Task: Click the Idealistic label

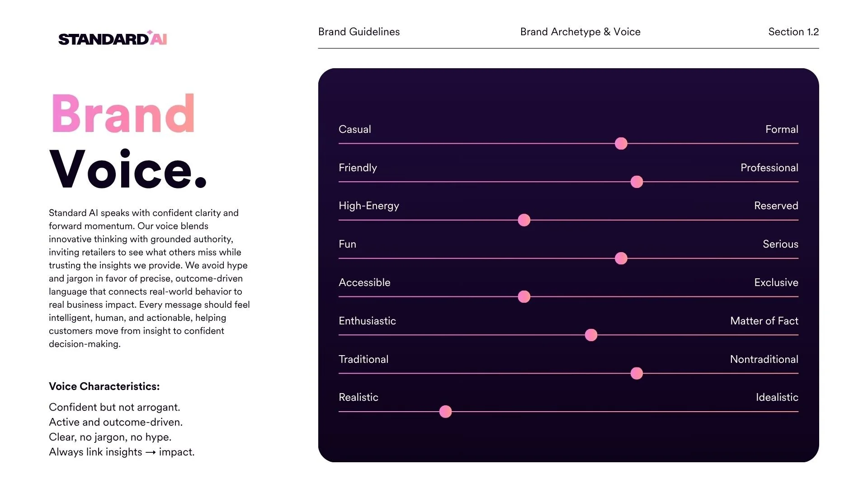Action: tap(777, 397)
